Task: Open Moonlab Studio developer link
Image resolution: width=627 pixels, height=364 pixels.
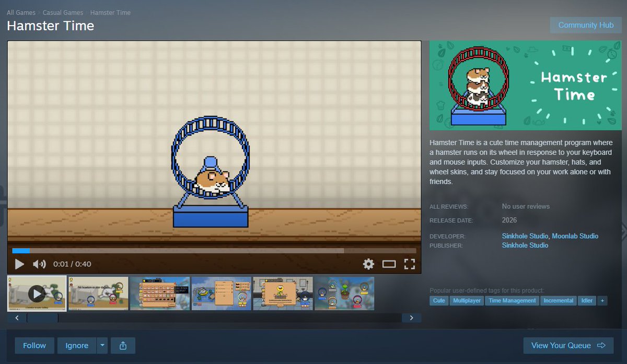Action: click(x=575, y=237)
